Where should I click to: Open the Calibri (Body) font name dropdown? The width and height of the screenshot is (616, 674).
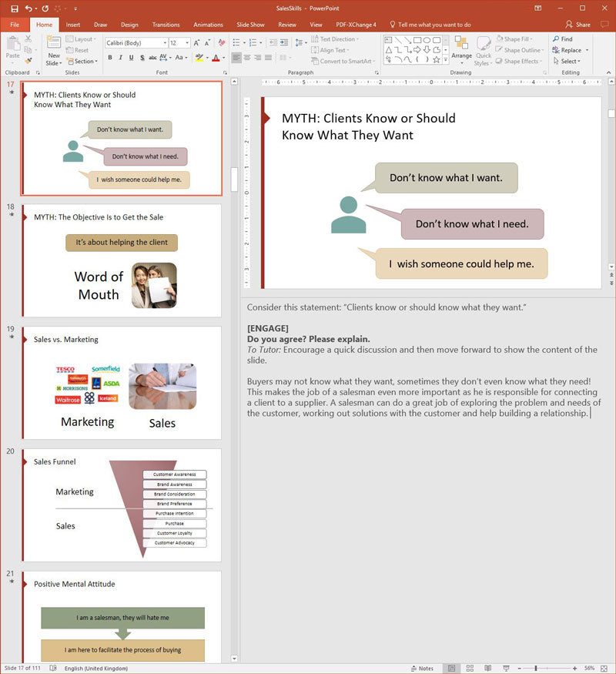[165, 43]
